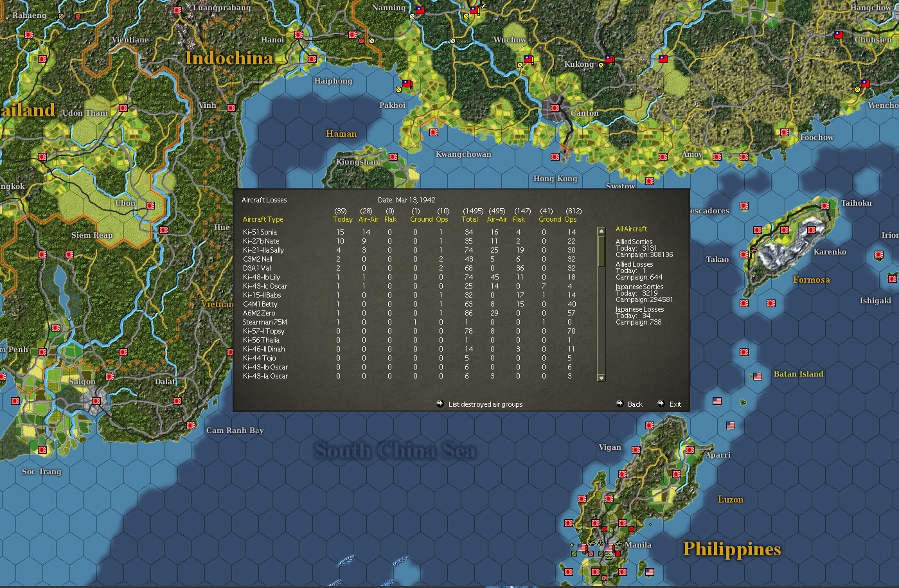Image resolution: width=899 pixels, height=588 pixels.
Task: Select the D3A1 Val row
Action: pyautogui.click(x=409, y=268)
